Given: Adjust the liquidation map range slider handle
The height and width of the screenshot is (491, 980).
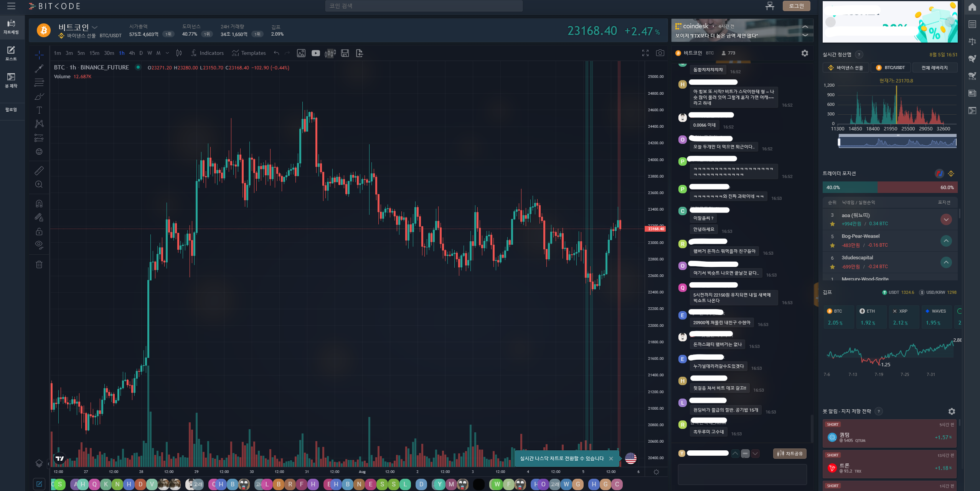Looking at the screenshot, I should click(839, 142).
